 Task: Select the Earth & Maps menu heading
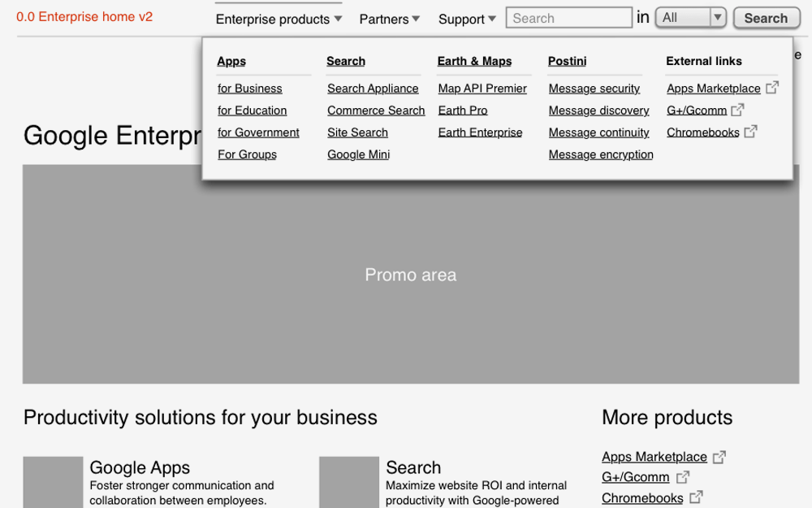pyautogui.click(x=474, y=60)
